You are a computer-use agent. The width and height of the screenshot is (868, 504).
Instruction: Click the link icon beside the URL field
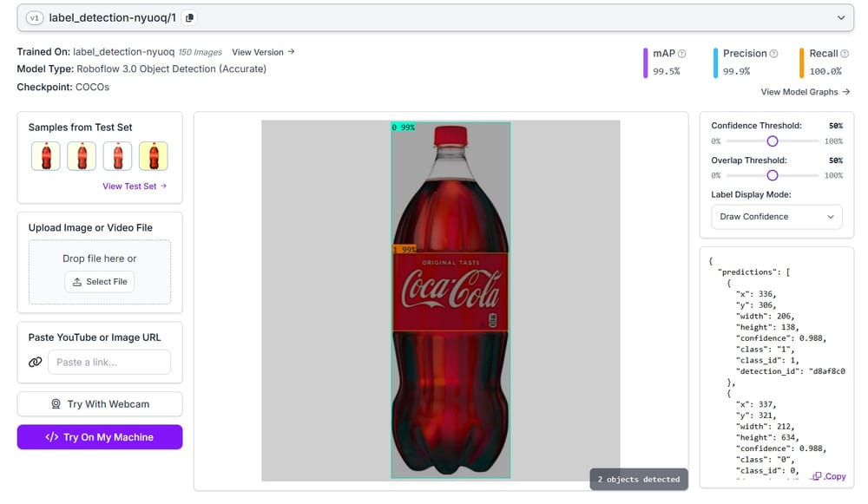(x=34, y=362)
